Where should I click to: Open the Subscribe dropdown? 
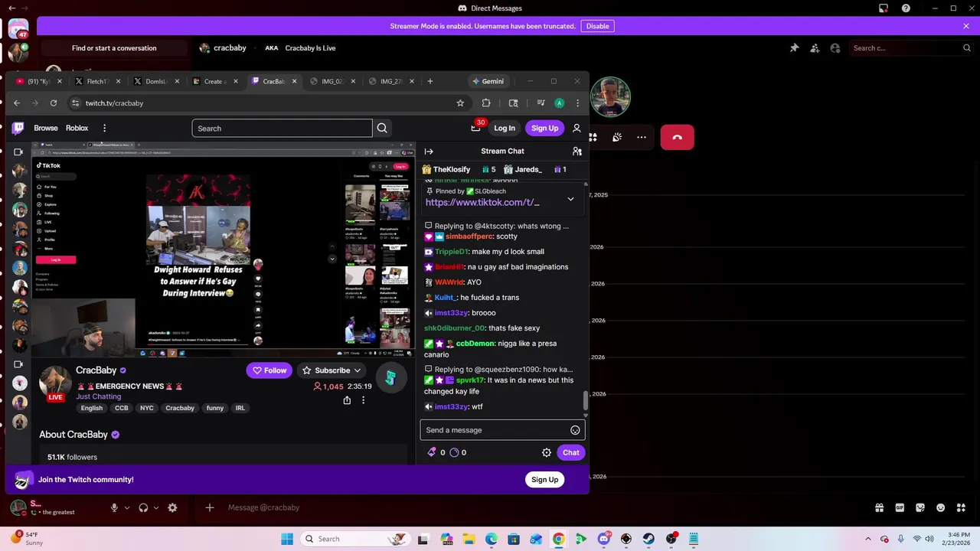(332, 370)
